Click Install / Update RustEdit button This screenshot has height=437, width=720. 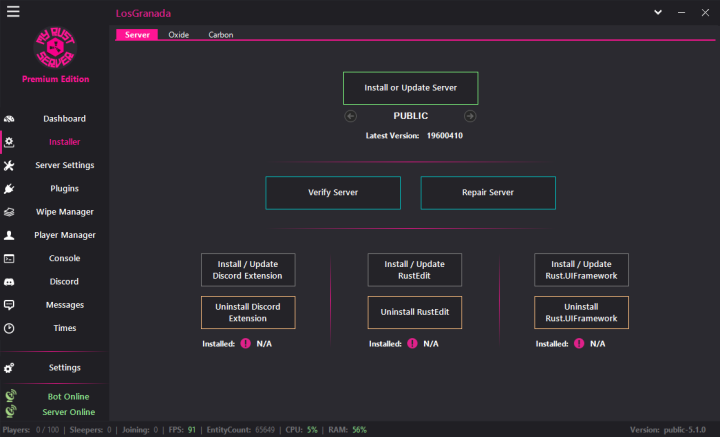pos(415,270)
